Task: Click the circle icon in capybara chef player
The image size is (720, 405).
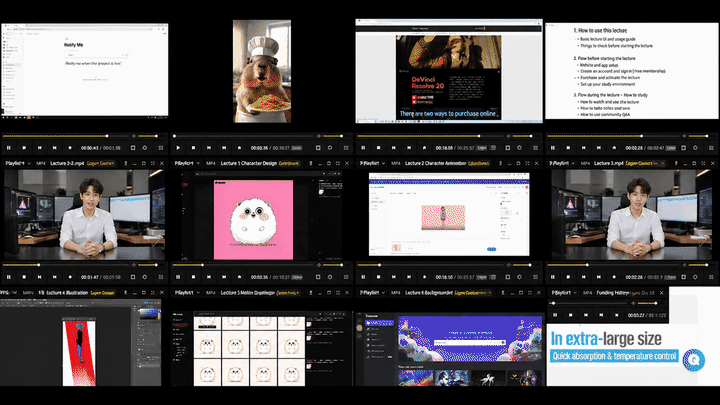Action: coord(330,148)
